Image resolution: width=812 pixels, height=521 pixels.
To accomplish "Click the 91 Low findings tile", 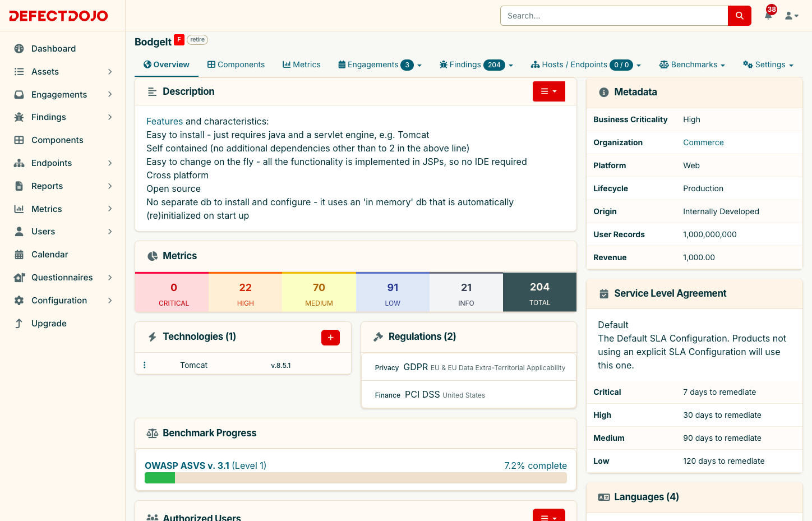I will (393, 293).
